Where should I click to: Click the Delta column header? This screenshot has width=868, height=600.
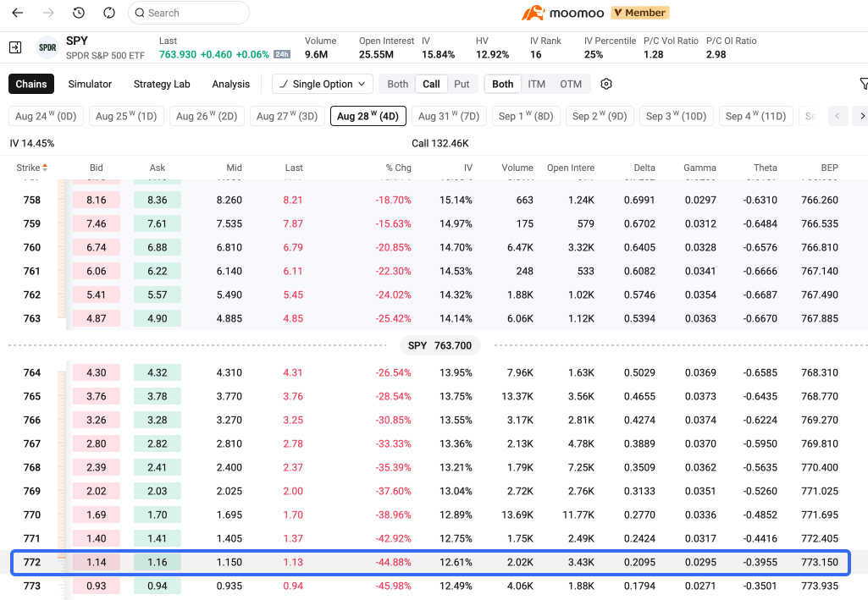click(644, 168)
